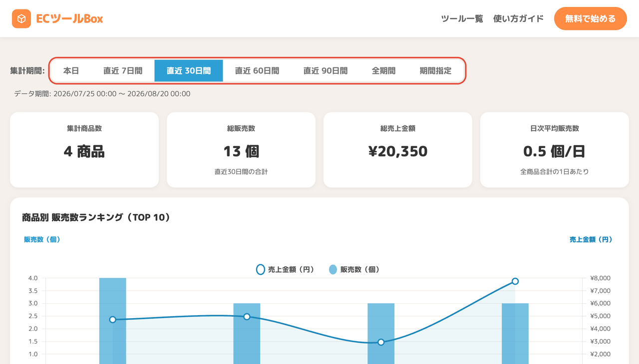Viewport: 639px width, 364px height.
Task: Click the 集計期間: label
Action: 27,71
